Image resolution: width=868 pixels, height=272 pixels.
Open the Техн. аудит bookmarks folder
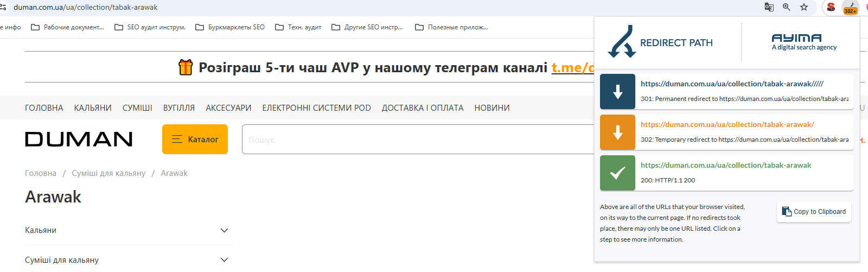pyautogui.click(x=298, y=27)
